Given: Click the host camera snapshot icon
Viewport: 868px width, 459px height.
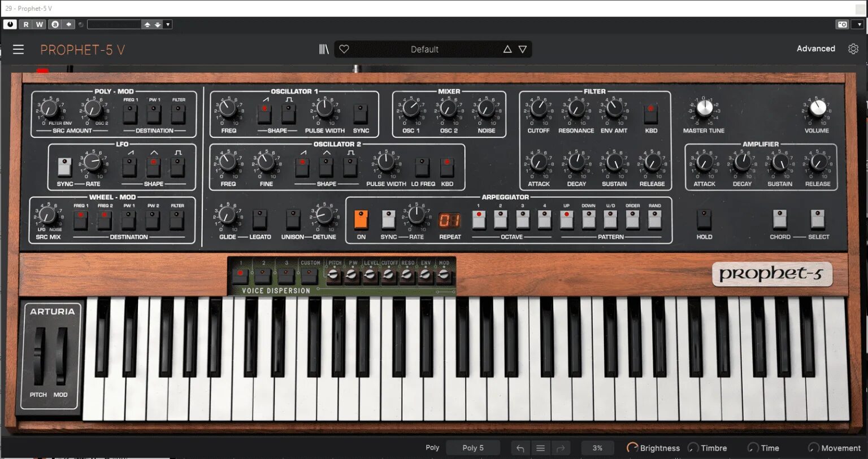Looking at the screenshot, I should [x=843, y=24].
